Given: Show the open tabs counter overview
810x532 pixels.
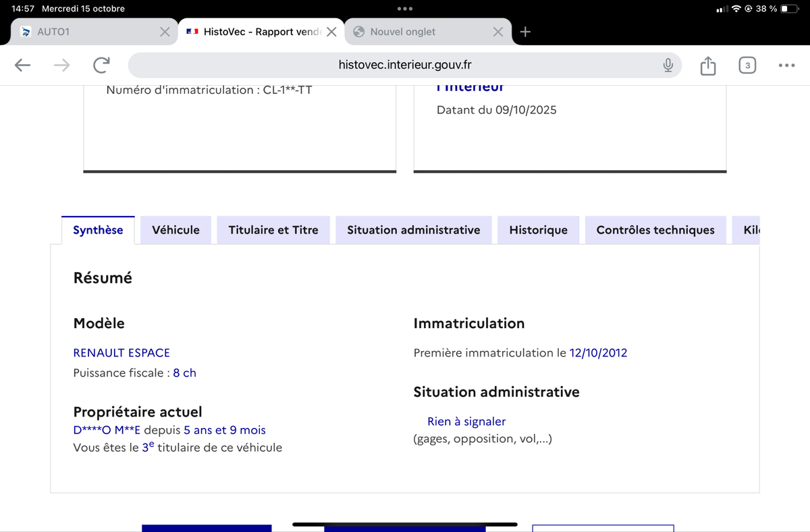Looking at the screenshot, I should pyautogui.click(x=747, y=65).
